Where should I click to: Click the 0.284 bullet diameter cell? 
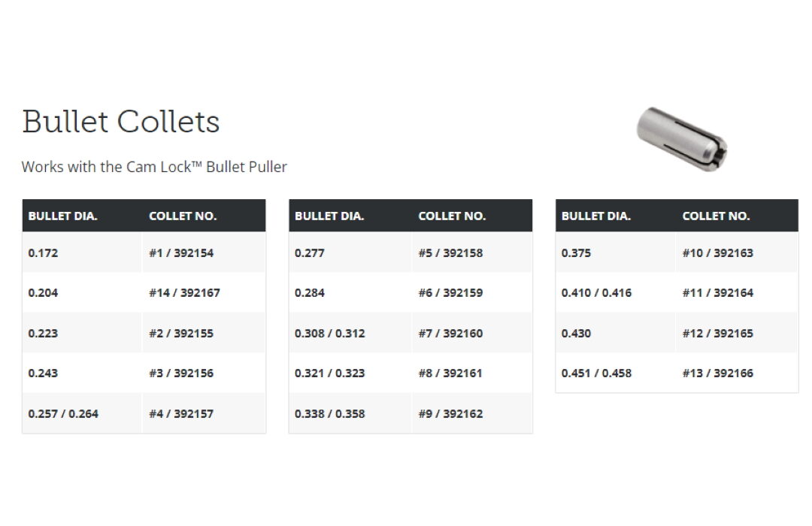pyautogui.click(x=310, y=293)
